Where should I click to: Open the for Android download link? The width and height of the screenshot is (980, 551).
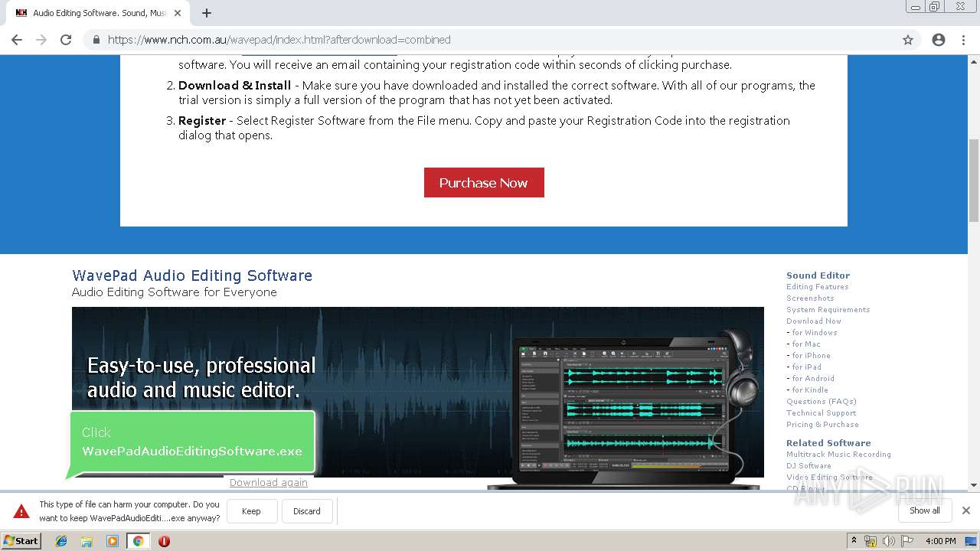pos(812,379)
